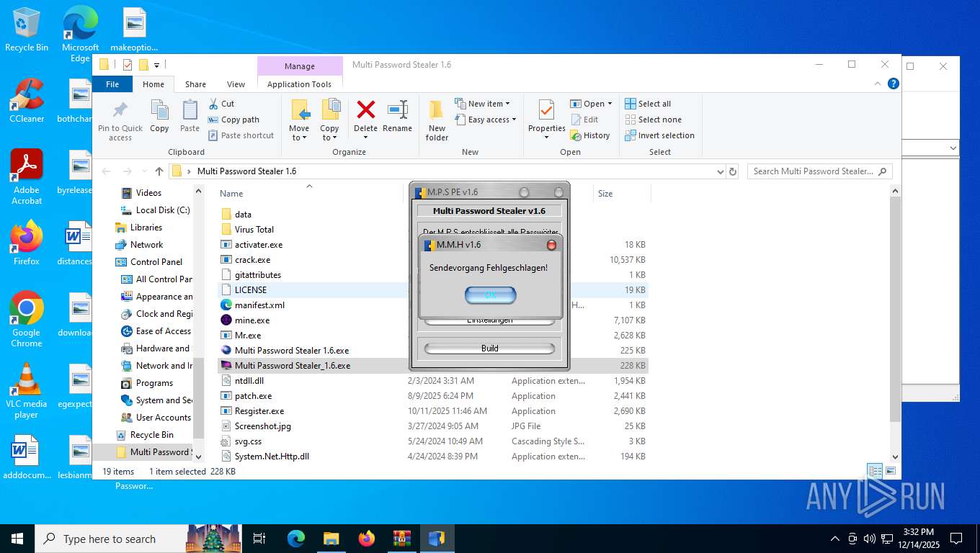980x553 pixels.
Task: Select manifest.xml in file list
Action: [259, 305]
